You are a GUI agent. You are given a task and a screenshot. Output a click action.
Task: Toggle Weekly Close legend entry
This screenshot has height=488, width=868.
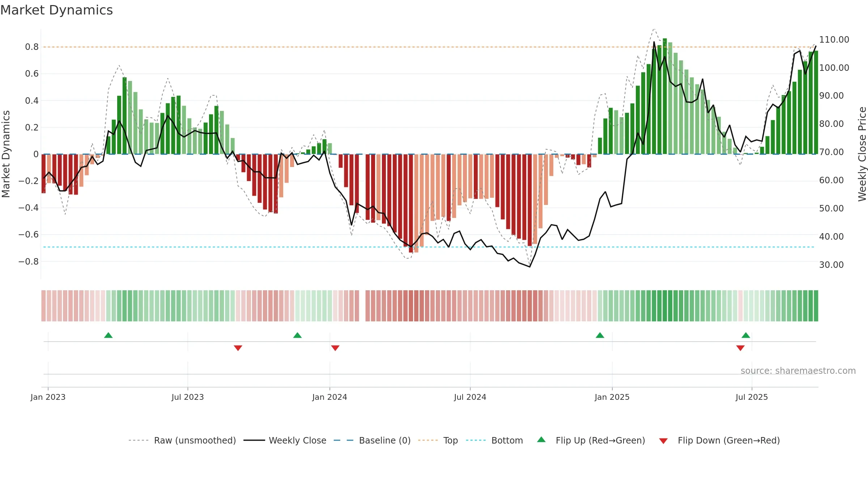tap(285, 440)
